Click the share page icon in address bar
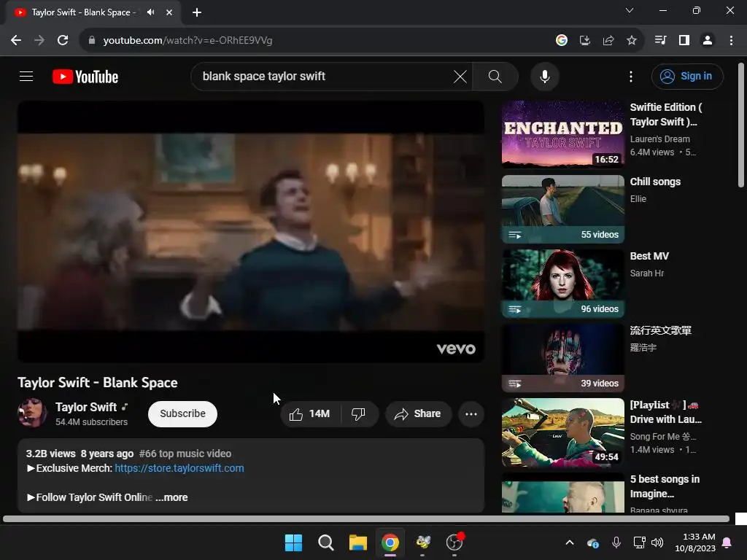 point(608,41)
